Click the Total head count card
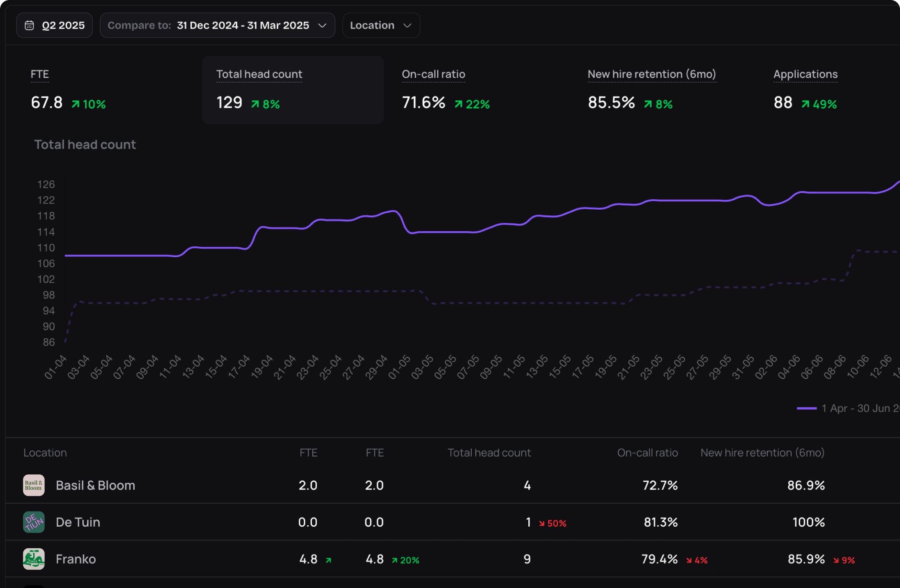 (292, 90)
